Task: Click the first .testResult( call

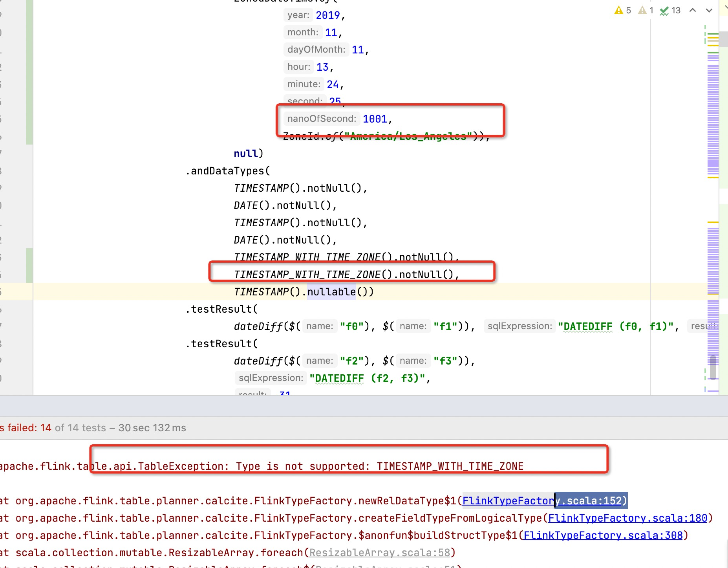Action: tap(221, 309)
